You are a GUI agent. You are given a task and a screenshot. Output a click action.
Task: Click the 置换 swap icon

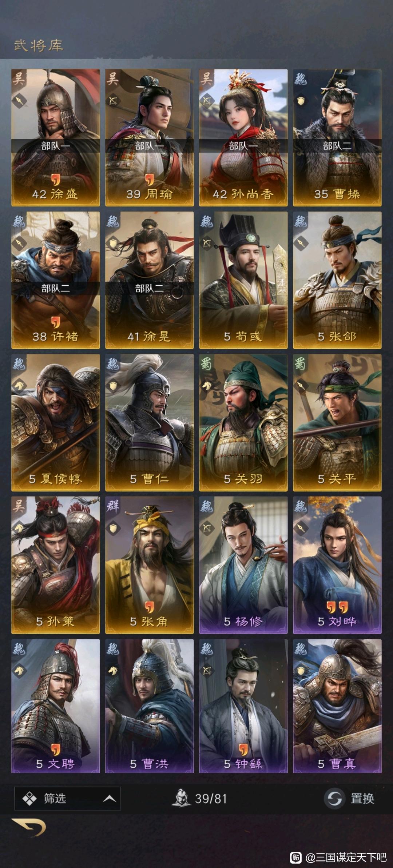coord(334,799)
